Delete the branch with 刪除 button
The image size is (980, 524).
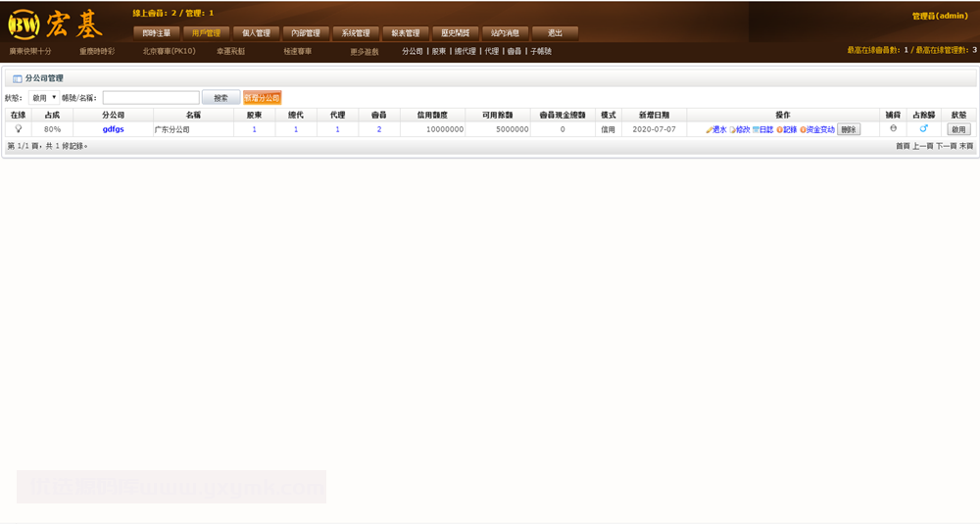coord(849,129)
